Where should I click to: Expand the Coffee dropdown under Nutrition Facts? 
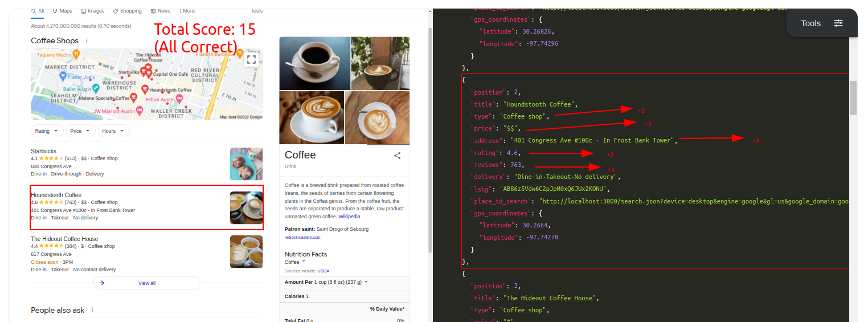[295, 262]
